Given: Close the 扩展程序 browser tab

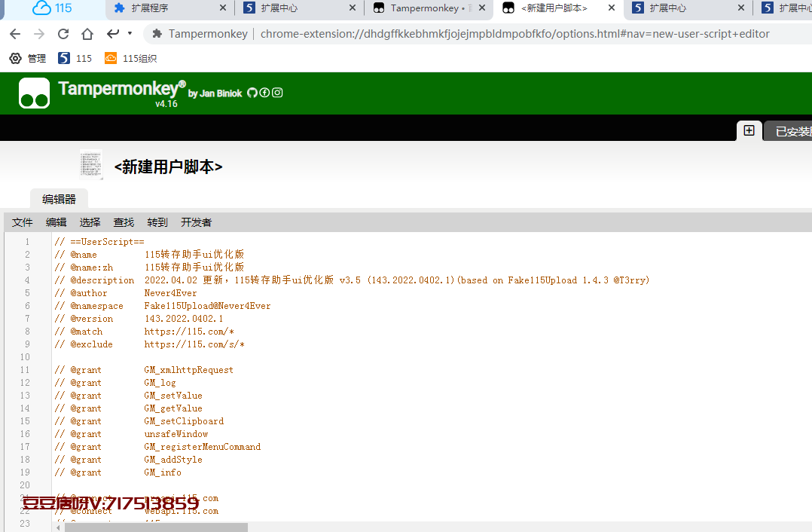Looking at the screenshot, I should click(x=223, y=8).
